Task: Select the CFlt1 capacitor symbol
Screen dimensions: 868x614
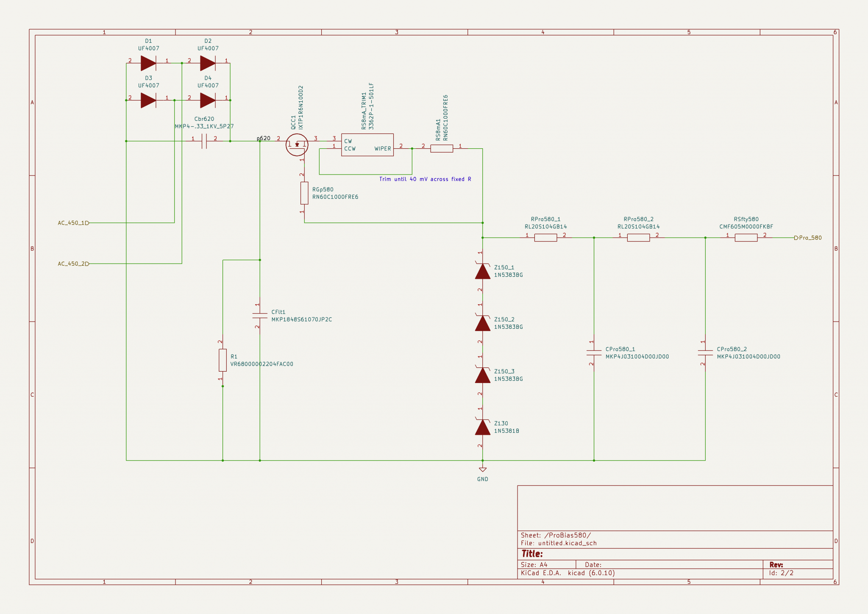Action: click(x=260, y=316)
